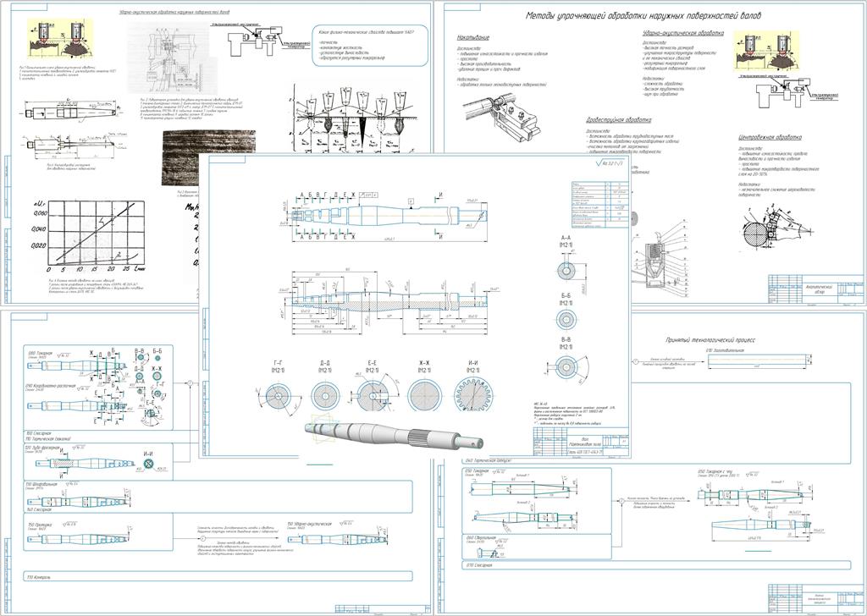The width and height of the screenshot is (867, 616).
Task: Click the operation label '150 Притирка'
Action: [41, 523]
